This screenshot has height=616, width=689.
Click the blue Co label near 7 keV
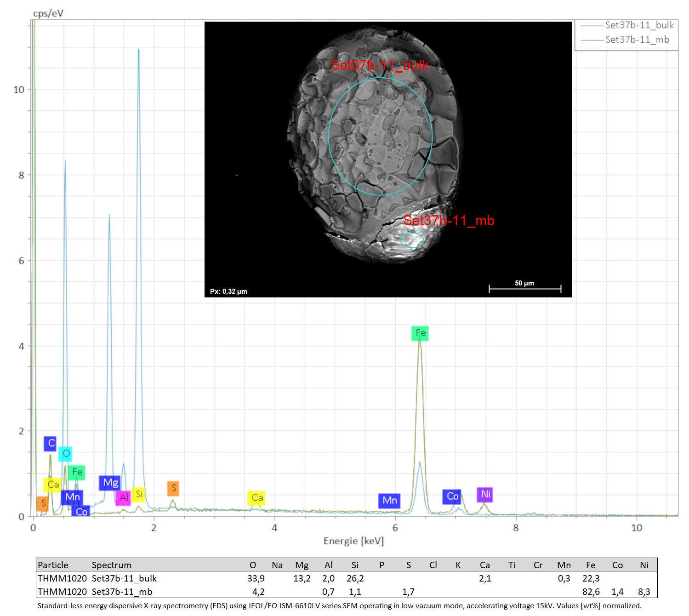coord(452,496)
